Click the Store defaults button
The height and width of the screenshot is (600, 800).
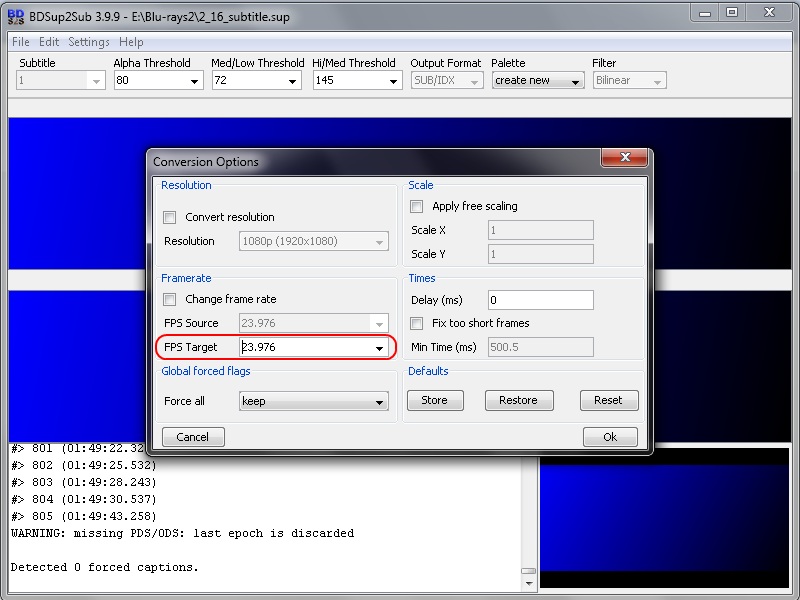click(435, 401)
